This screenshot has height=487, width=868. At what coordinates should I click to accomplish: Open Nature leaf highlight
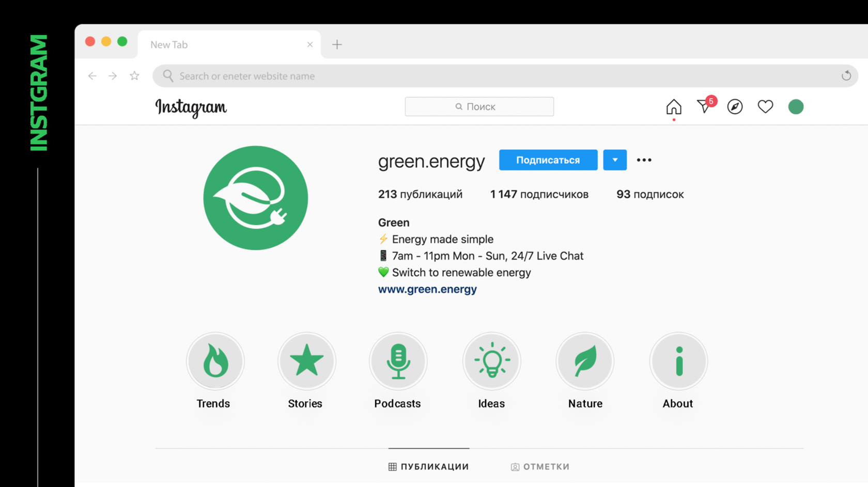(585, 361)
